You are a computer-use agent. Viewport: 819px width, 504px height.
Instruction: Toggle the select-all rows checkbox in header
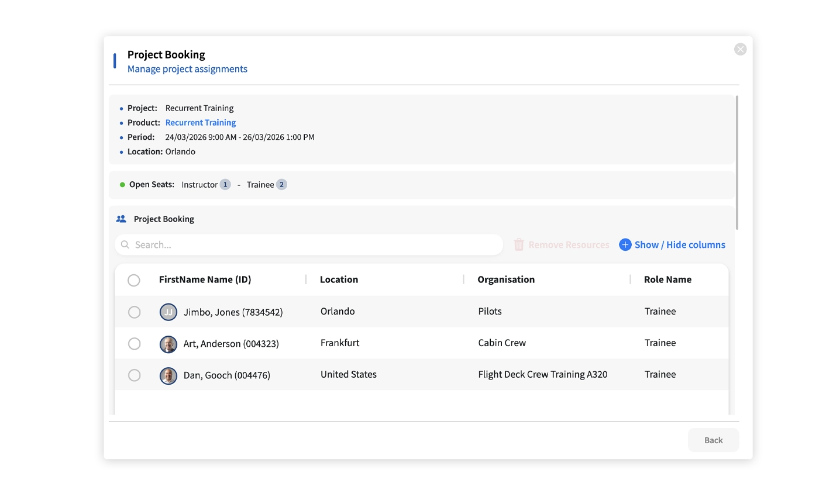134,281
